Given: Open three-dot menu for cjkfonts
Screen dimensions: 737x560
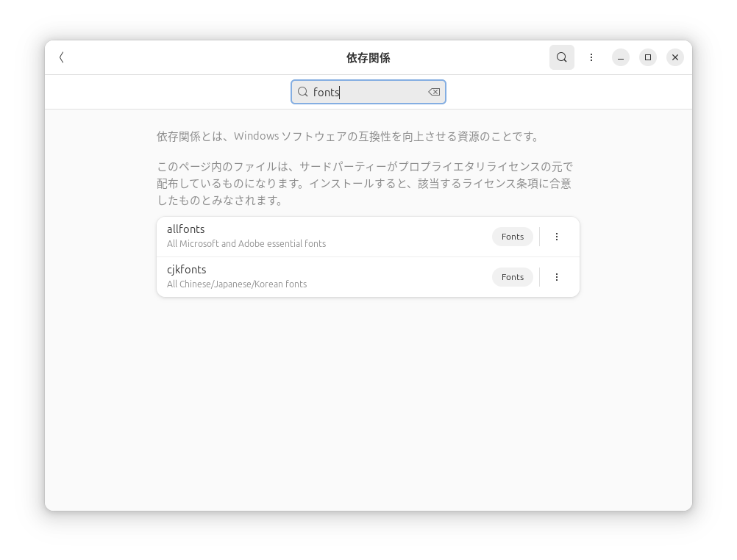Looking at the screenshot, I should coord(557,277).
